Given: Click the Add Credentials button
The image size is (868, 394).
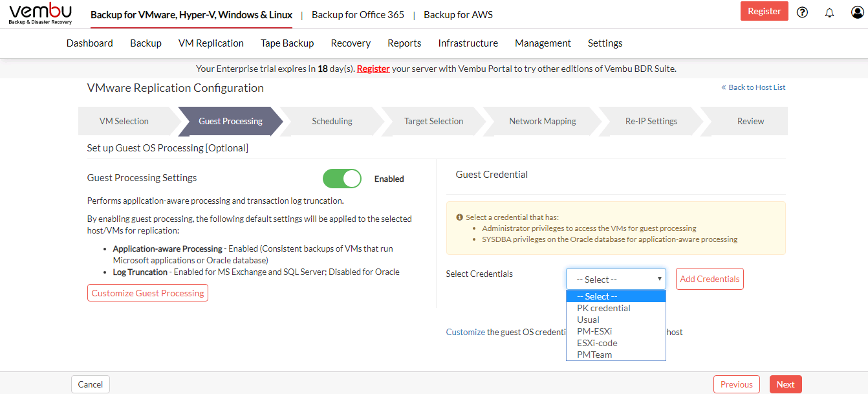Looking at the screenshot, I should (710, 279).
